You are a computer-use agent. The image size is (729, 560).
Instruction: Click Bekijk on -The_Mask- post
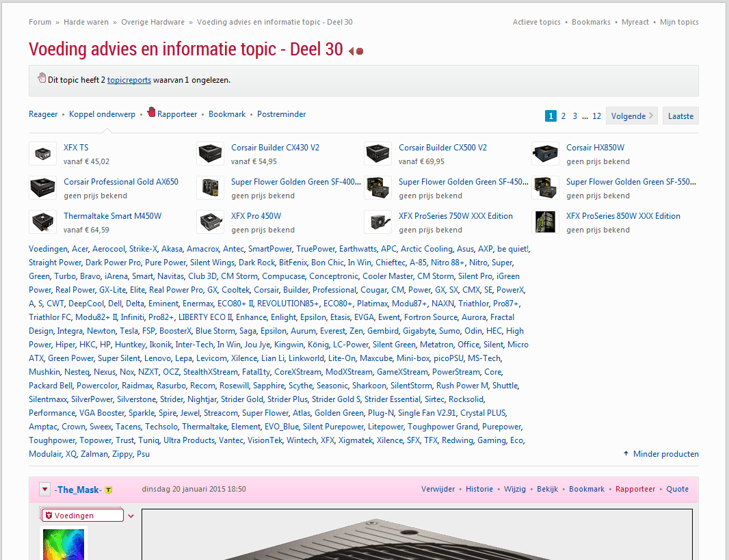coord(547,489)
